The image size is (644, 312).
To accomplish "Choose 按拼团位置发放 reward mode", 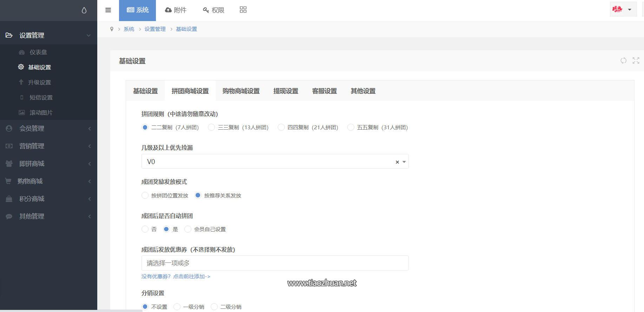I will click(x=145, y=196).
